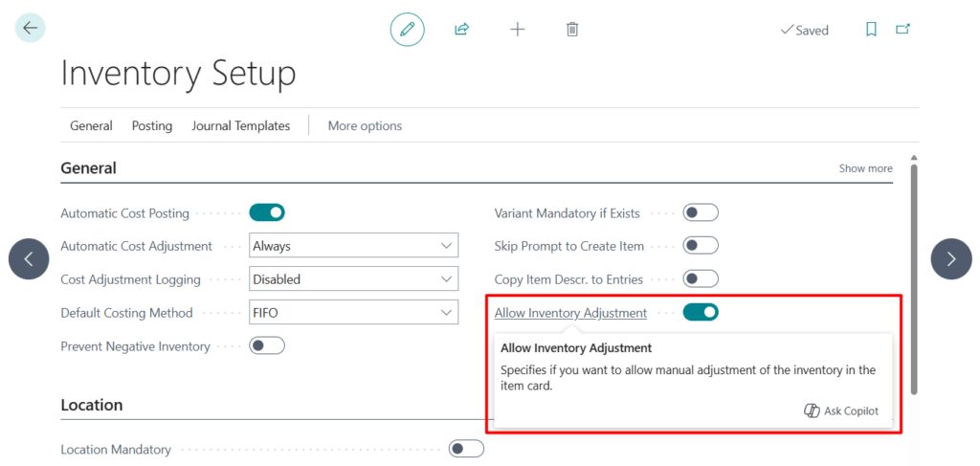Click the plus icon to create new

[x=517, y=30]
